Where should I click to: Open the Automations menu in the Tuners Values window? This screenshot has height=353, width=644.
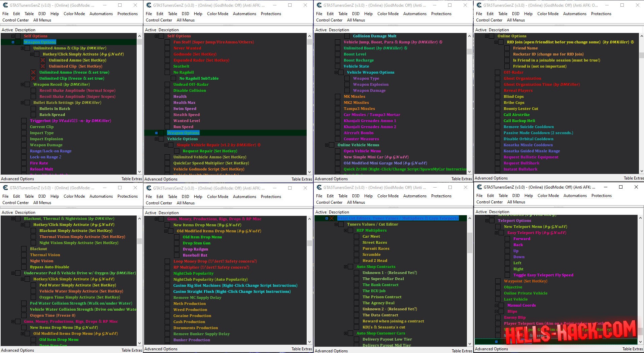[x=415, y=196]
